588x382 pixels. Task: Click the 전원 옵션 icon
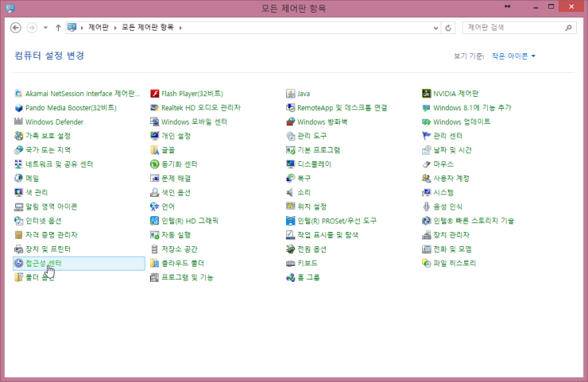[290, 249]
